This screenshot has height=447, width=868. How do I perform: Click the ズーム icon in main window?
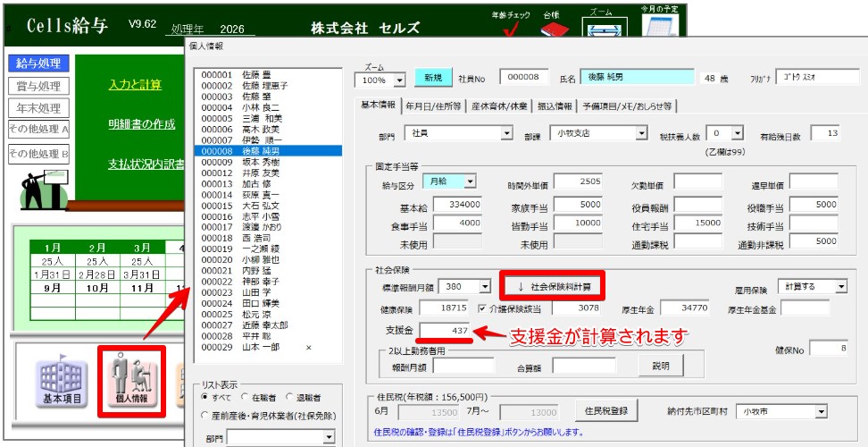tap(605, 27)
